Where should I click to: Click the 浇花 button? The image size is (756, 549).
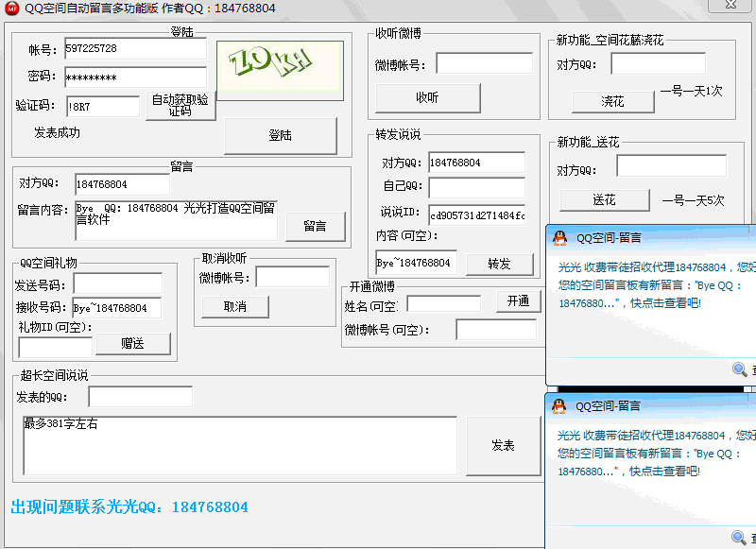(x=612, y=102)
